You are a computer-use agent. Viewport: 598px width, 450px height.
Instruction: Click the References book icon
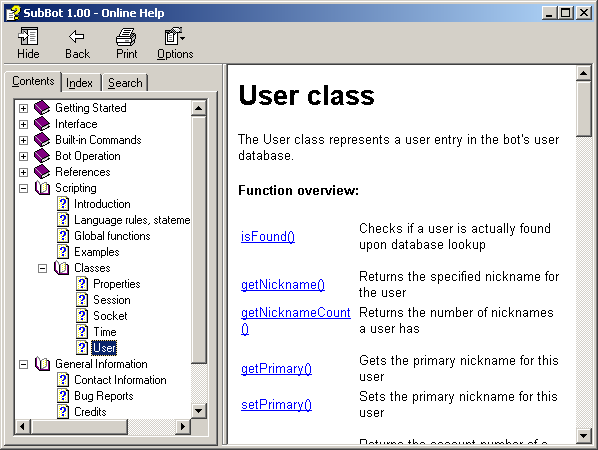point(42,172)
